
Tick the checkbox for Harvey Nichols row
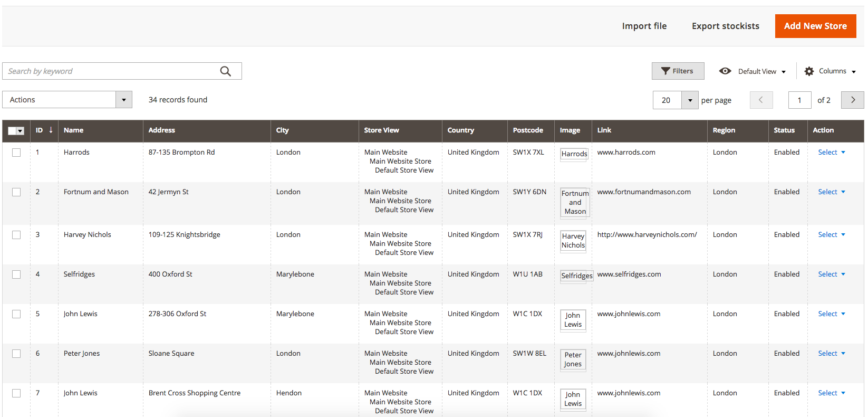16,235
